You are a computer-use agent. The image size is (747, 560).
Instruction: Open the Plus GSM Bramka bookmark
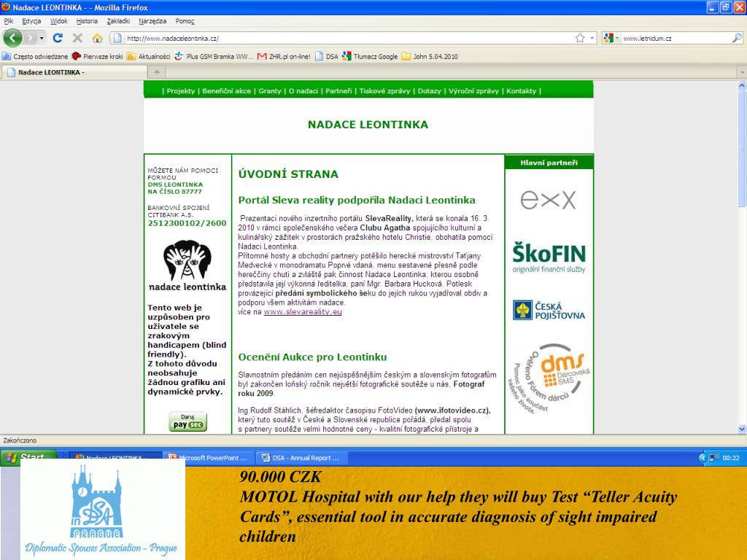tap(214, 56)
